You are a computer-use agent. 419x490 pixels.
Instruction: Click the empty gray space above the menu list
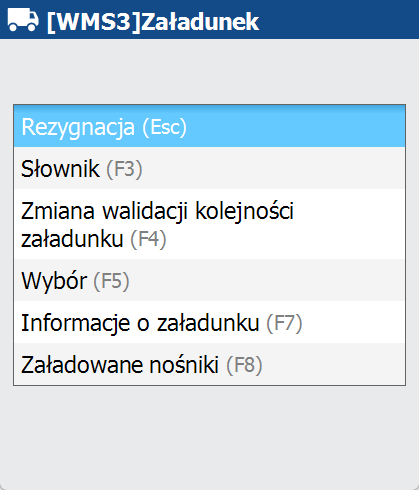coord(209,71)
